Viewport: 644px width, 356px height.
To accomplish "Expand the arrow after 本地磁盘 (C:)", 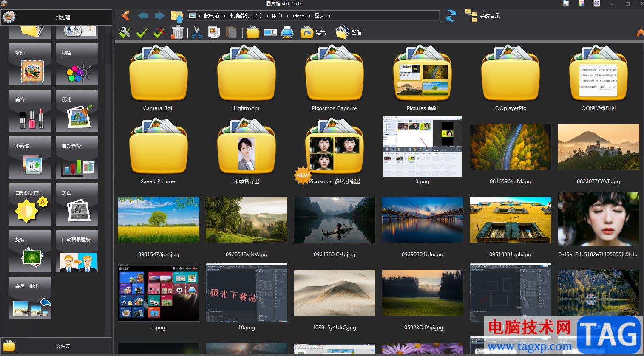I will pyautogui.click(x=267, y=16).
